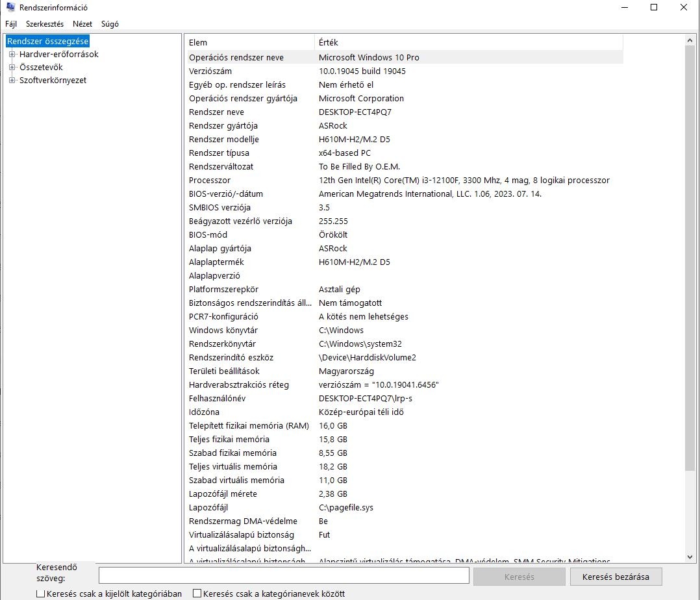Select the Hardverabsztrakciós réteg row
This screenshot has height=600, width=700.
coord(404,385)
